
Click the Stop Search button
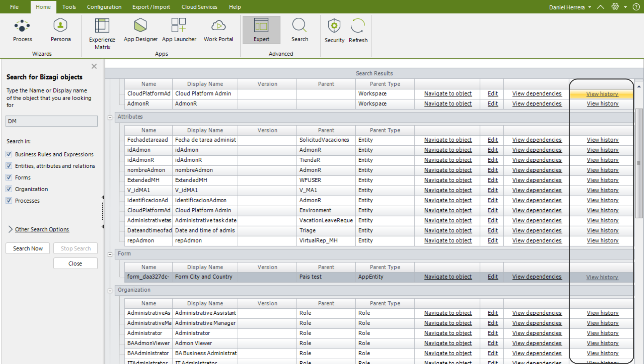[x=76, y=248]
